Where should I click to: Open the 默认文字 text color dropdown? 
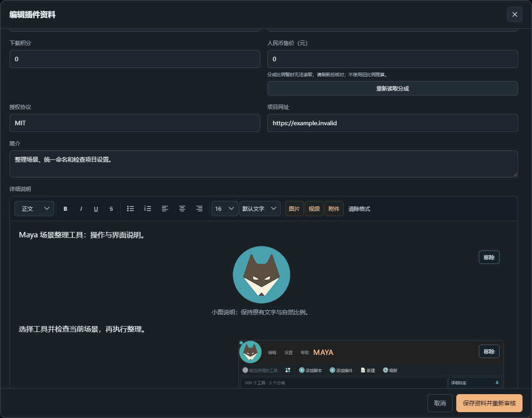[x=260, y=209]
